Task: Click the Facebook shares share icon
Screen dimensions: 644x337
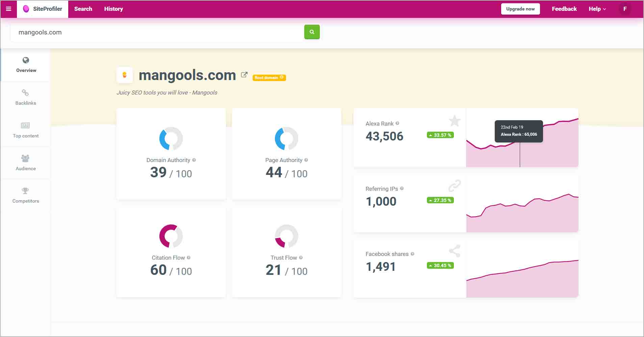Action: tap(455, 251)
